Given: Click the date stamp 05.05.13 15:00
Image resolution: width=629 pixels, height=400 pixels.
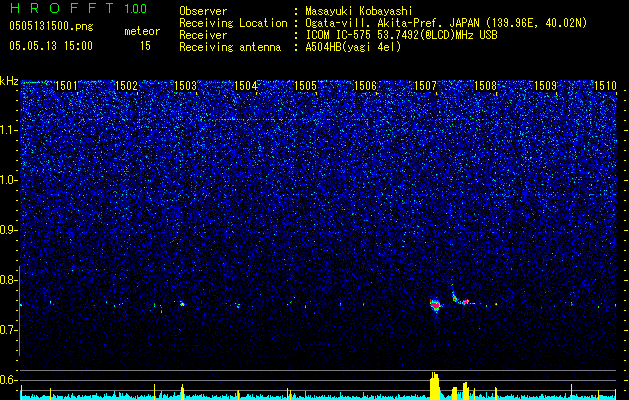Looking at the screenshot, I should point(51,46).
